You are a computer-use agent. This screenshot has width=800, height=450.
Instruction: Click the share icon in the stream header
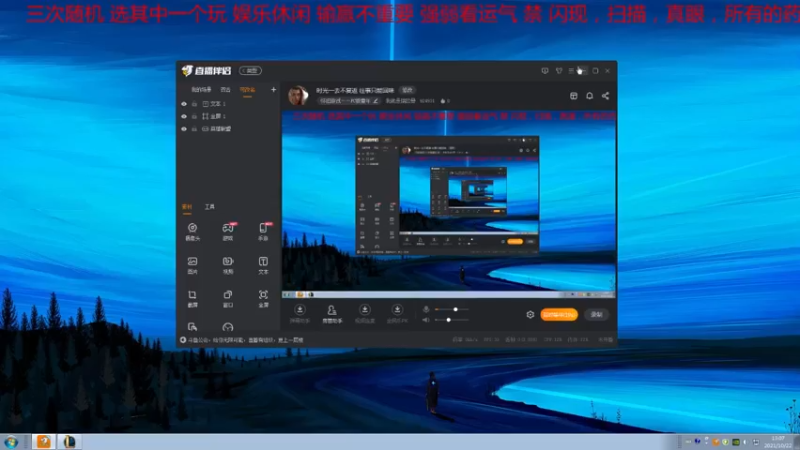[x=605, y=96]
